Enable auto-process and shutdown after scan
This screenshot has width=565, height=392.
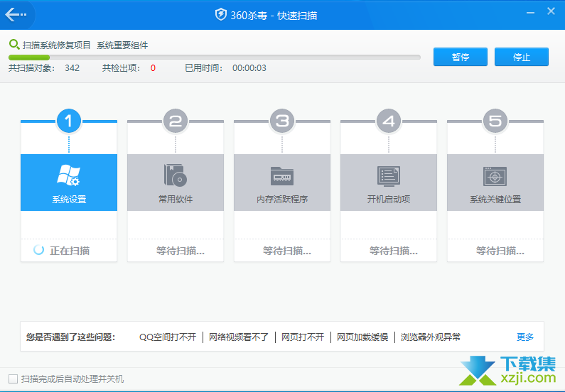13,379
